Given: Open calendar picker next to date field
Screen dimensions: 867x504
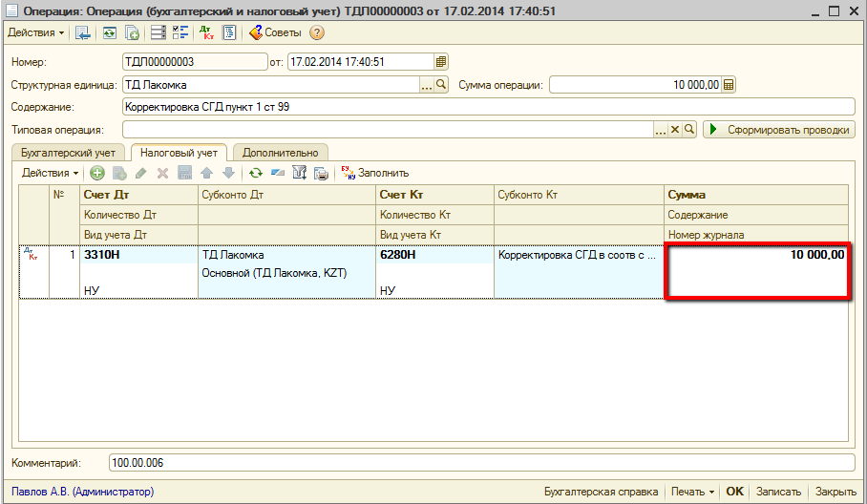Looking at the screenshot, I should click(440, 62).
